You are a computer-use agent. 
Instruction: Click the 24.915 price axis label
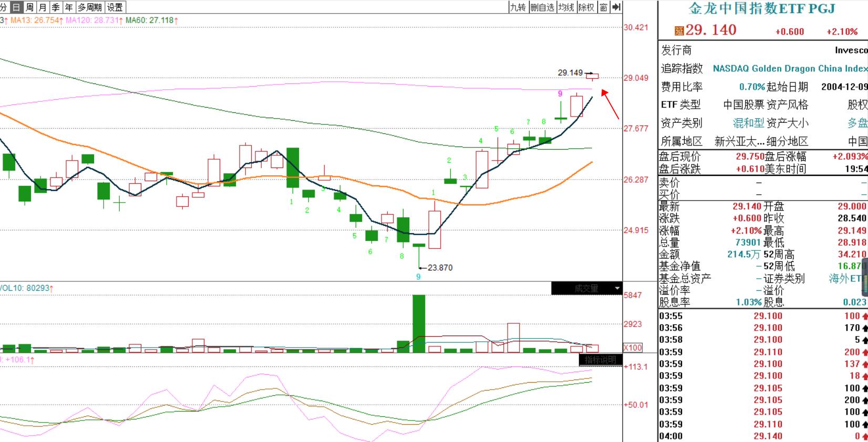[x=636, y=230]
